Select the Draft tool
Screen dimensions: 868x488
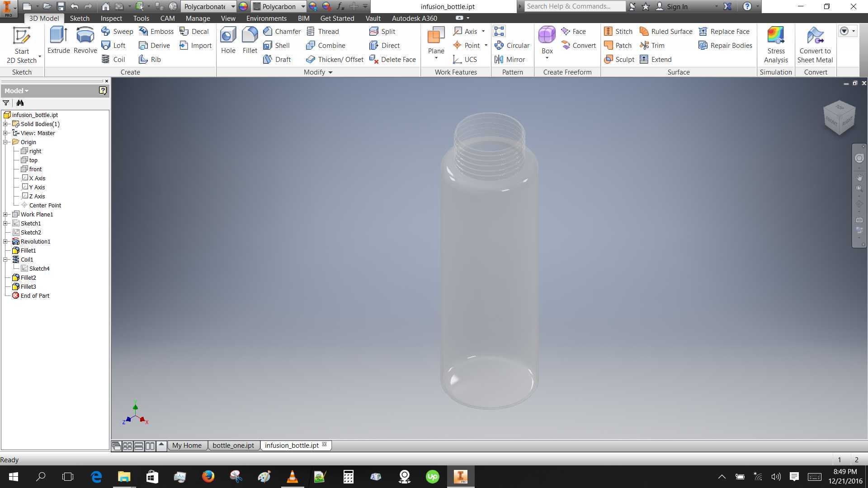click(277, 59)
